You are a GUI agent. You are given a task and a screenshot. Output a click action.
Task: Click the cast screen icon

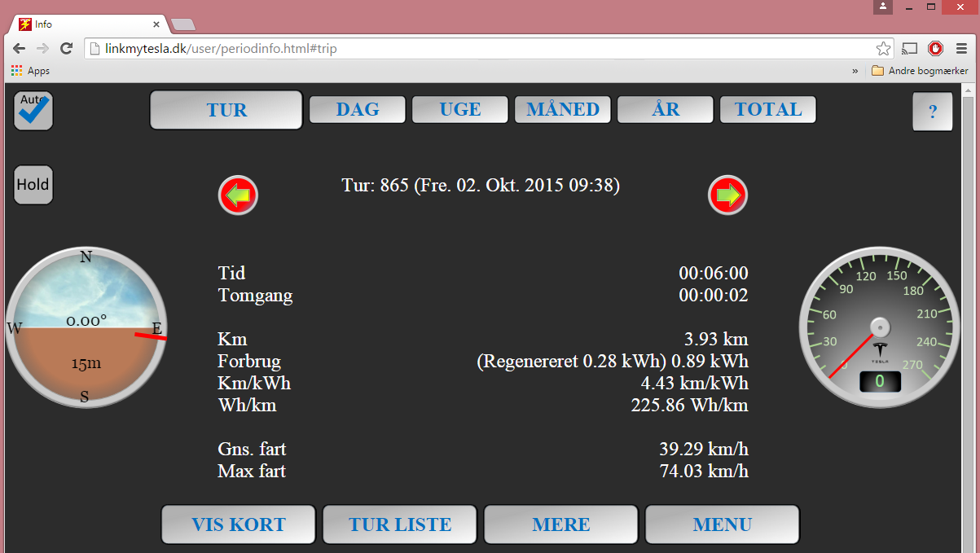click(x=909, y=49)
